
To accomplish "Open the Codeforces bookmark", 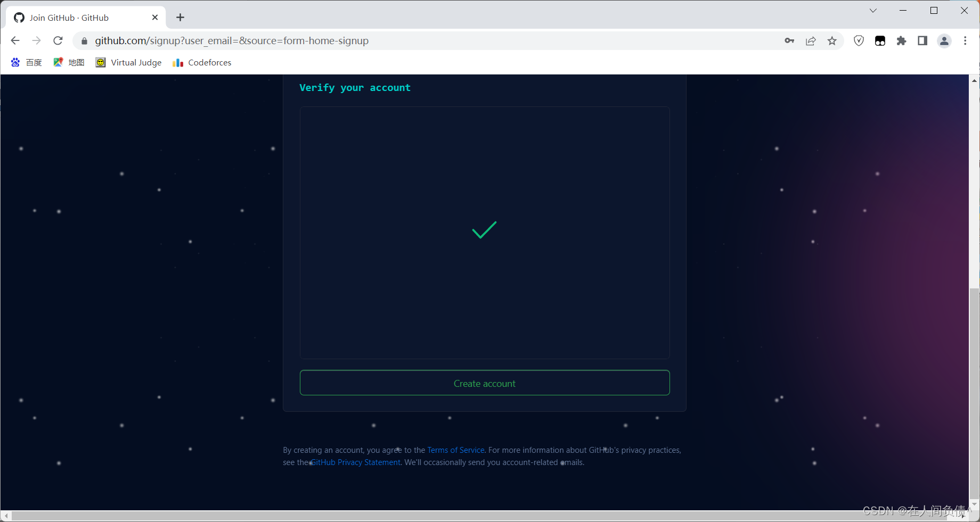I will point(202,62).
